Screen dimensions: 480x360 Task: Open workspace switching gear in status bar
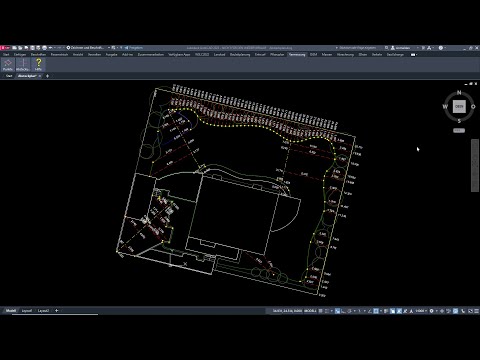point(431,311)
